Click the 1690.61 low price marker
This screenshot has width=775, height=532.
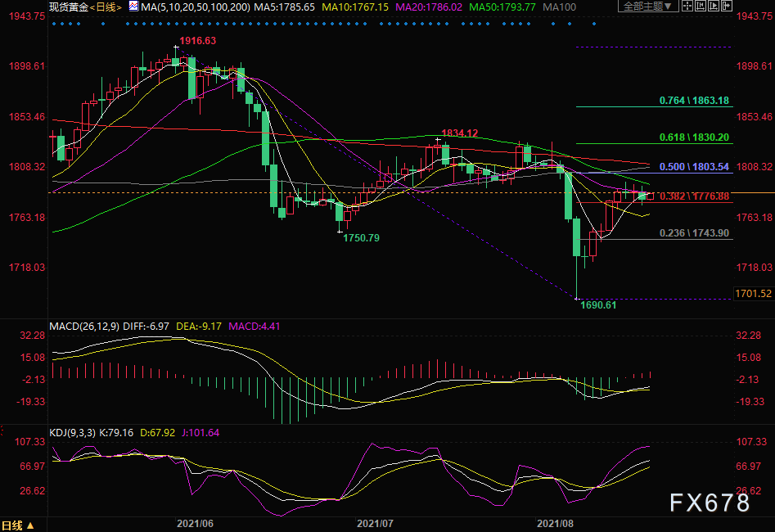click(x=598, y=305)
